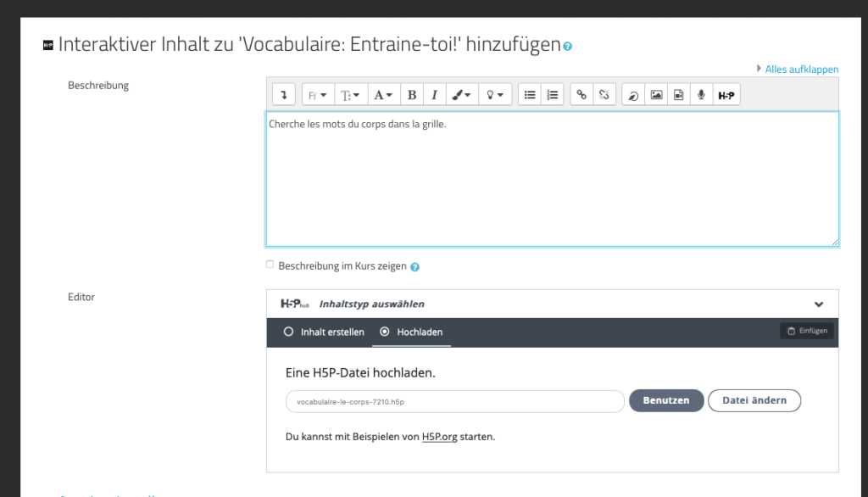Screen dimensions: 868x497
Task: Toggle bold formatting in the editor toolbar
Action: pyautogui.click(x=412, y=95)
